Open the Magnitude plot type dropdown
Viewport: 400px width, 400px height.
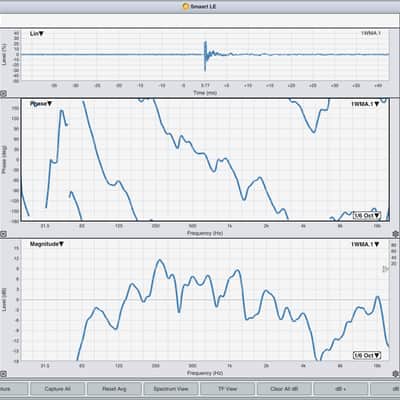(47, 244)
